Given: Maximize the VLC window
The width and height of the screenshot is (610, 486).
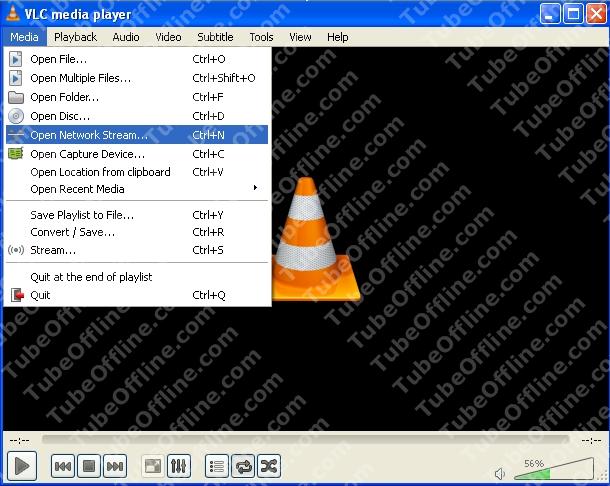Looking at the screenshot, I should 573,14.
